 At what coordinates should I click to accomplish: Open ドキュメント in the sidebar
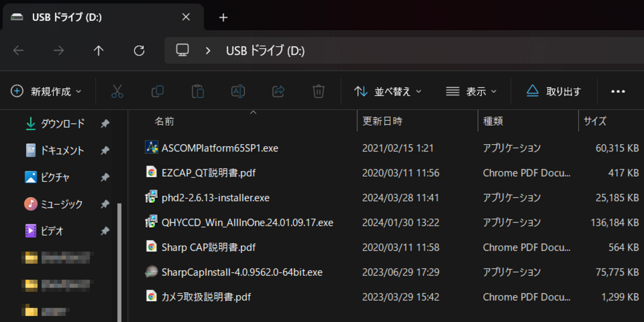tap(62, 151)
